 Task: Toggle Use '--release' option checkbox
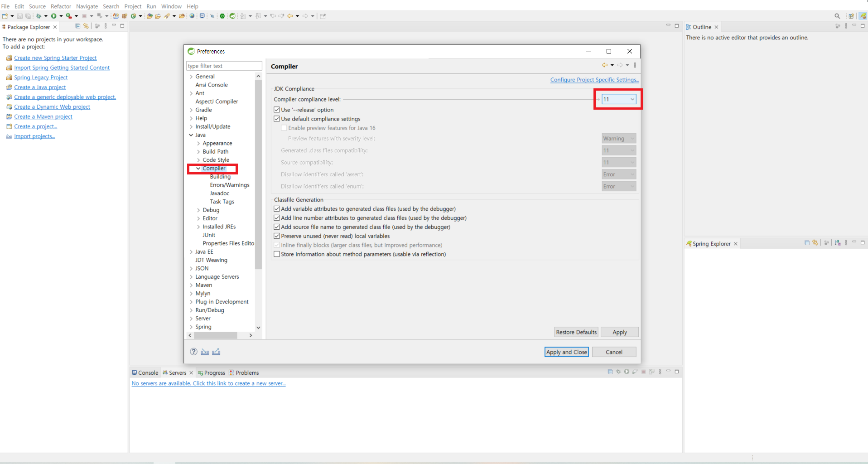277,110
